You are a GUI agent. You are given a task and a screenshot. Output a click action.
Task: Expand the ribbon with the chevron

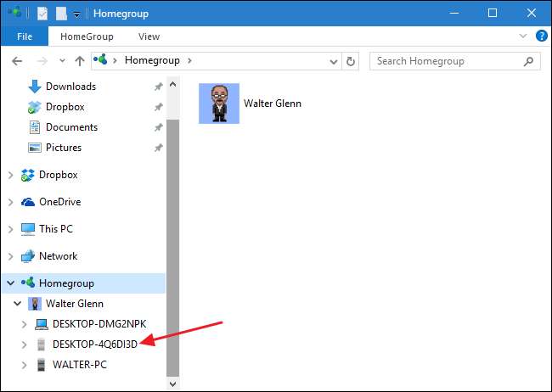523,36
